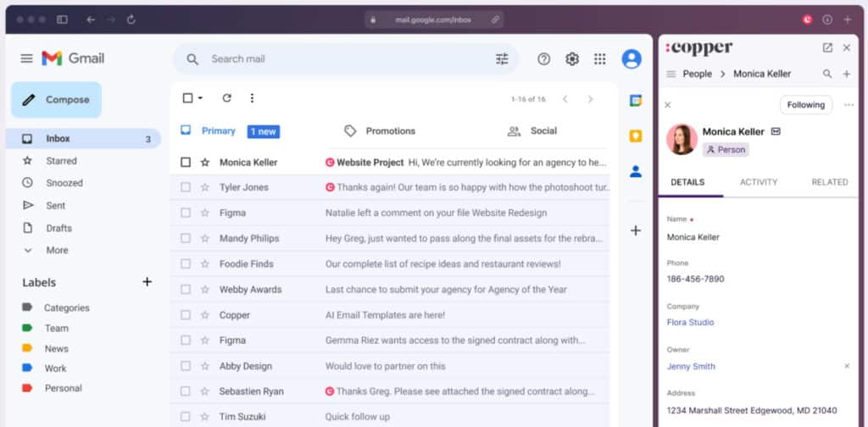868x427 pixels.
Task: Add new record in Copper panel
Action: [x=847, y=74]
